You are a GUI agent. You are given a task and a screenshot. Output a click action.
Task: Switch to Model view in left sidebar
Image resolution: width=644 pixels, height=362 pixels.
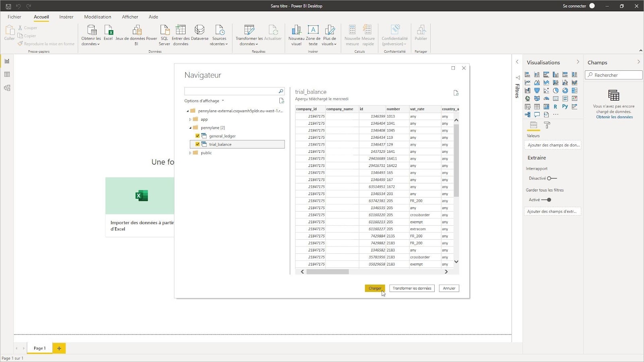click(7, 88)
